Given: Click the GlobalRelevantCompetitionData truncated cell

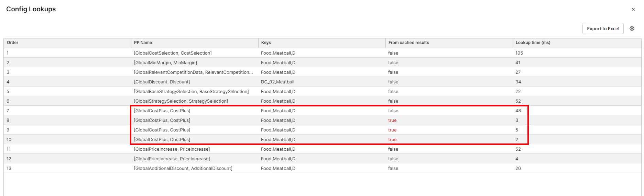Looking at the screenshot, I should click(x=193, y=72).
